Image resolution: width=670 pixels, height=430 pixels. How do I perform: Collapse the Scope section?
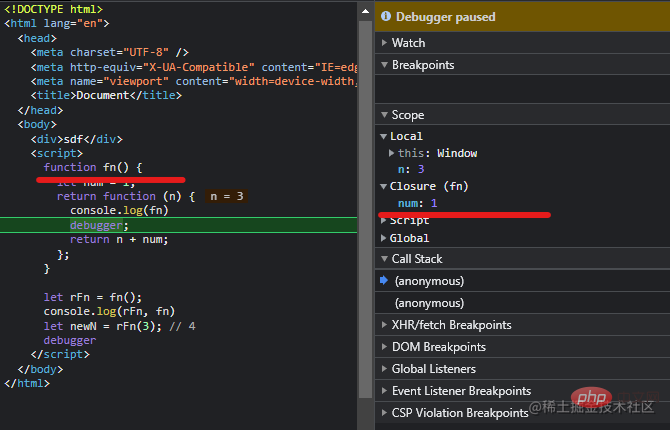384,115
